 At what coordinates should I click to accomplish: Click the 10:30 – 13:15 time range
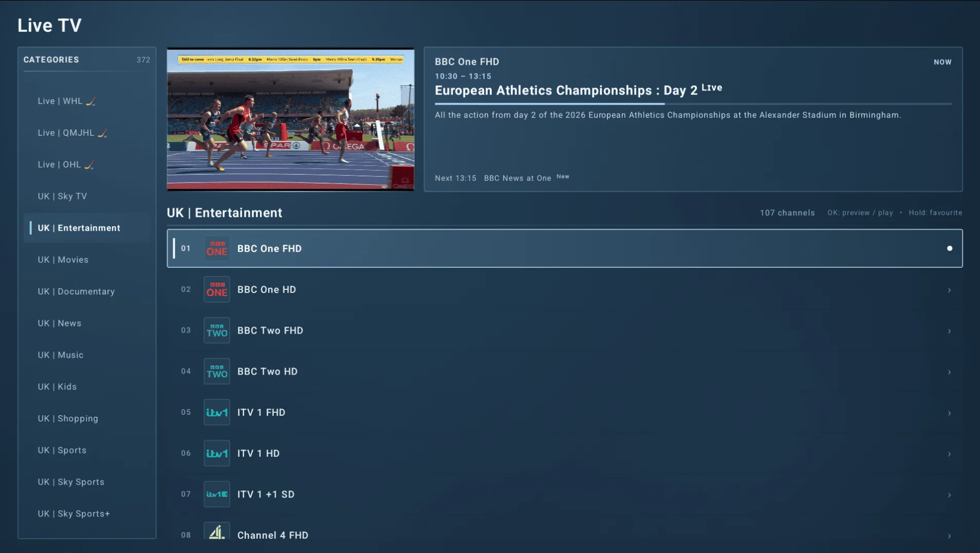coord(463,76)
